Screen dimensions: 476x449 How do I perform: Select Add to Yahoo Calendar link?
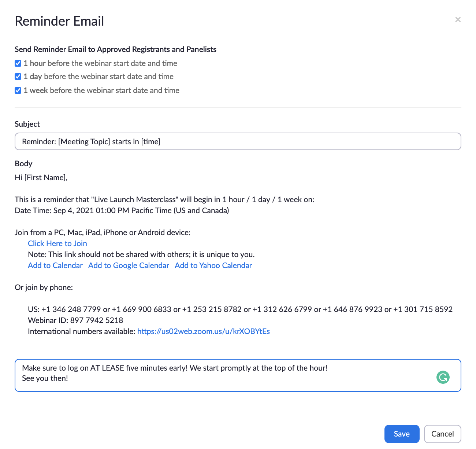pos(213,266)
